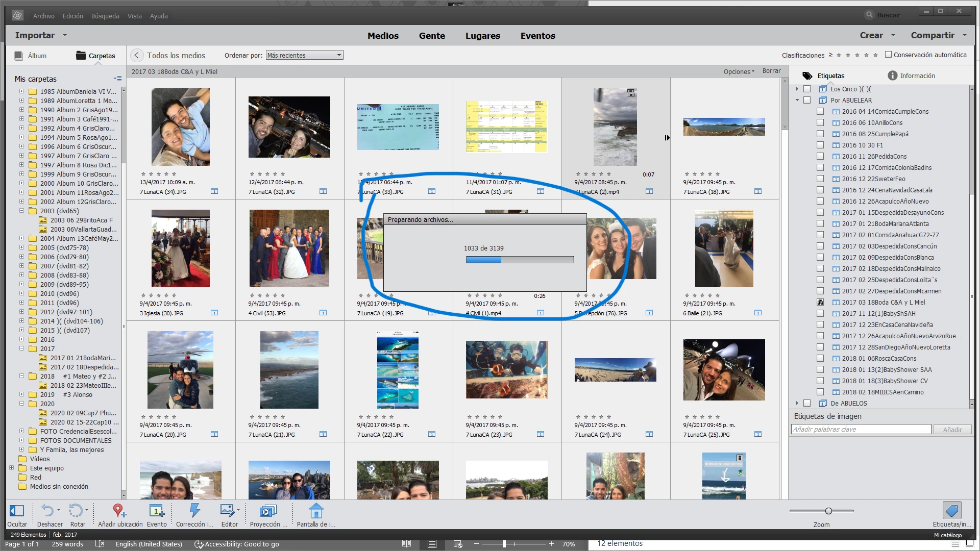Click the Etiquetas/info tag icon at bottom right
Image resolution: width=980 pixels, height=551 pixels.
(x=952, y=511)
